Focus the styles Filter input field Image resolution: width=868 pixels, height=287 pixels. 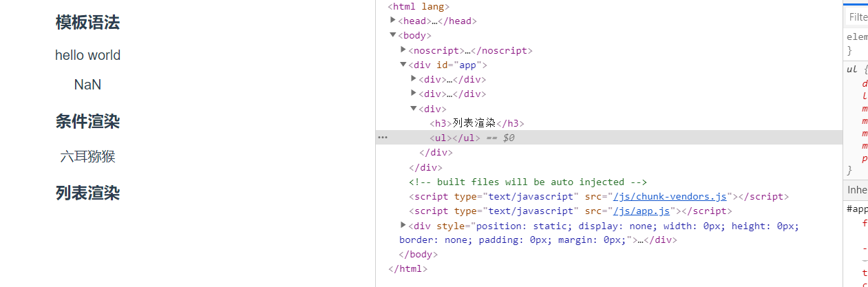tap(857, 17)
